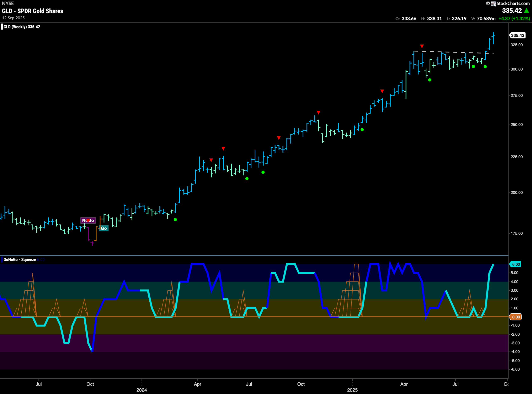Click the +4.37 (+1.32%) change value
The image size is (532, 394).
click(514, 19)
